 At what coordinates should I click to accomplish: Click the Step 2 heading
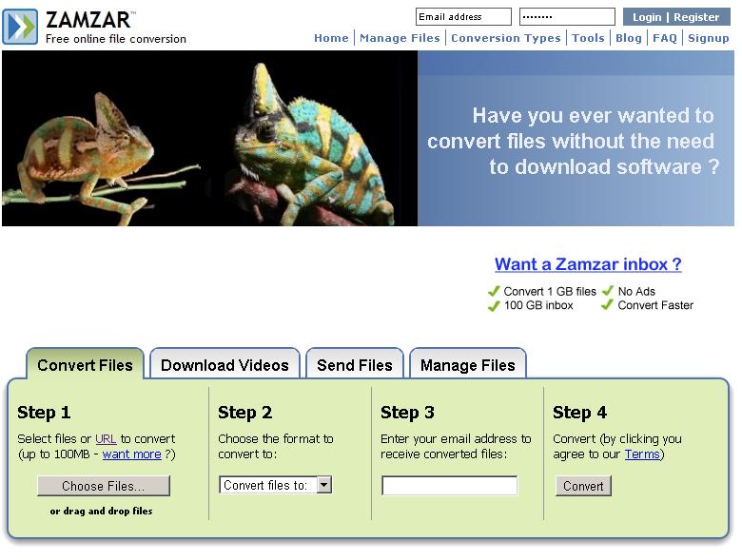[244, 413]
